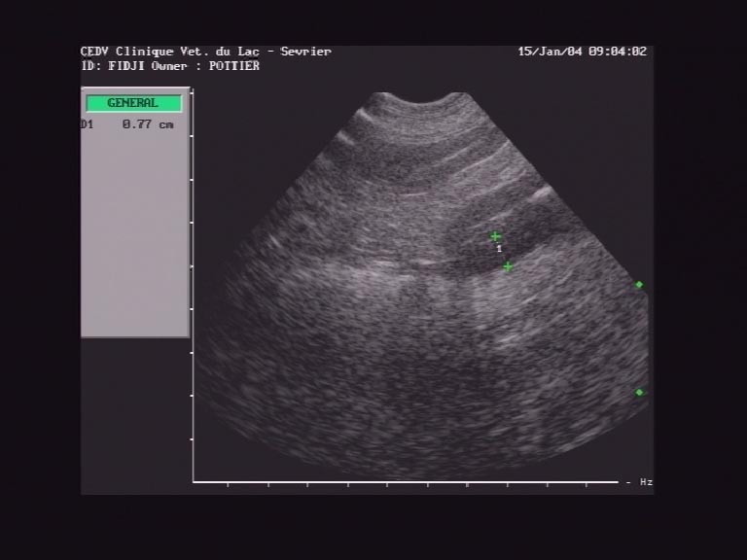This screenshot has height=560, width=747.
Task: Click the curved probe notch at scan top
Action: pos(421,99)
